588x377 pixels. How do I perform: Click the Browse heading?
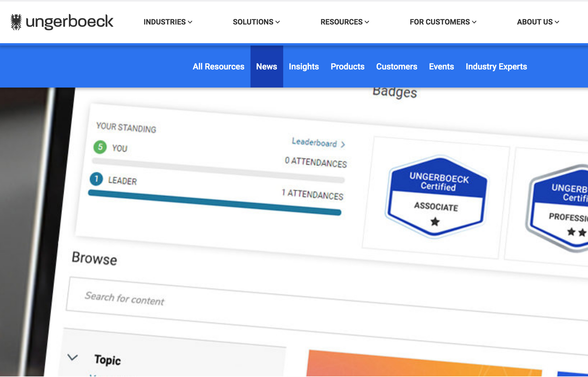tap(94, 258)
